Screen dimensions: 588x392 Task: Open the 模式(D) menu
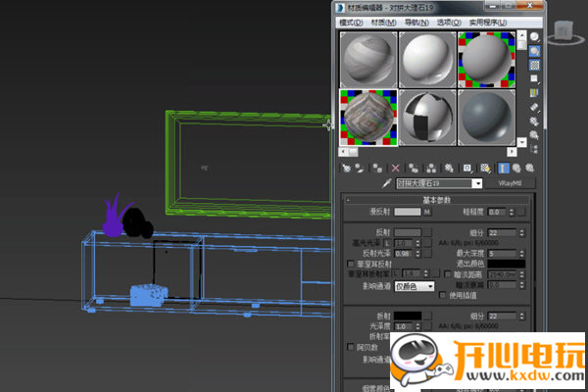coord(350,22)
